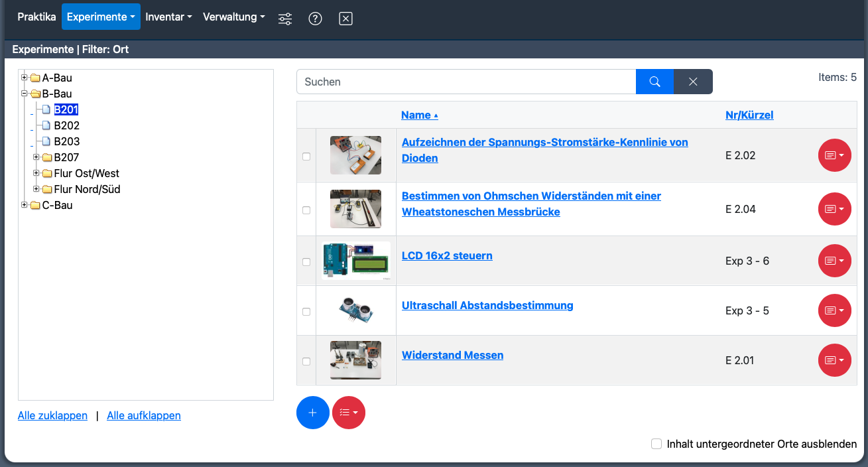The height and width of the screenshot is (467, 868).
Task: Open the Verwaltung menu
Action: tap(233, 17)
